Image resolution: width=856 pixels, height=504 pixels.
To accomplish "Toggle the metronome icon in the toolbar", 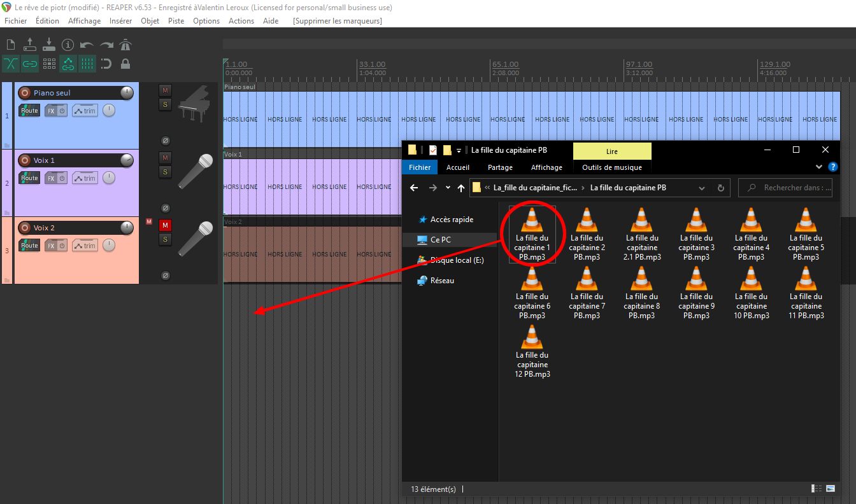I will pyautogui.click(x=125, y=45).
